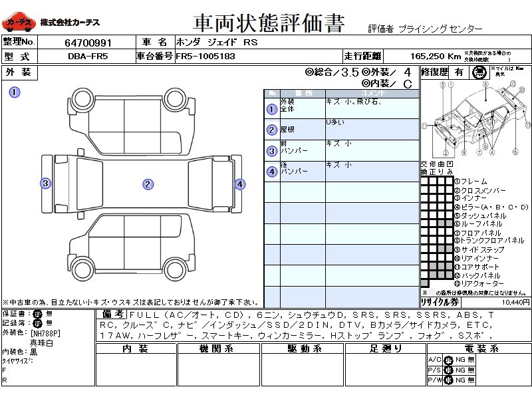Click number 1 badge in 外装全体 row
Viewport: 532px width, 399px height.
(271, 109)
